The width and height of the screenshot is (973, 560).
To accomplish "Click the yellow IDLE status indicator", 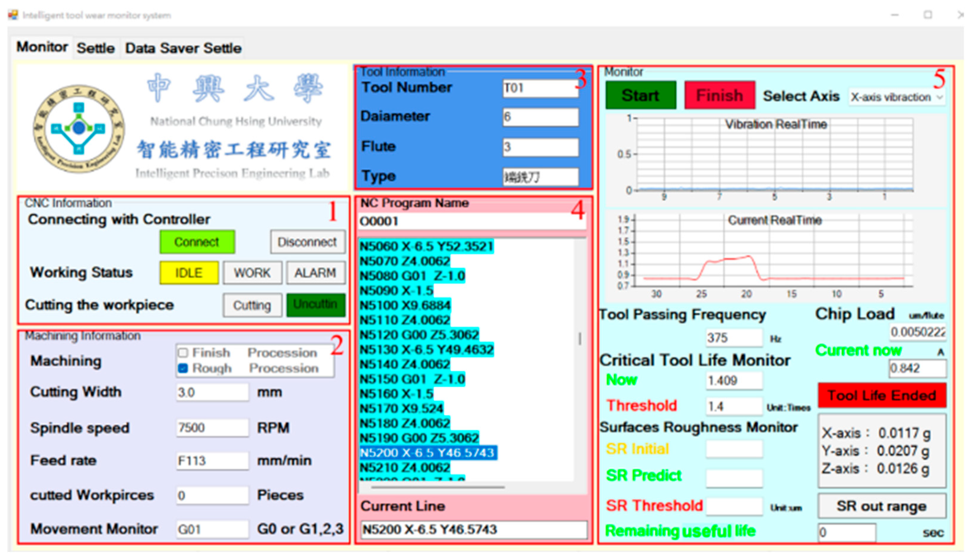I will (189, 273).
